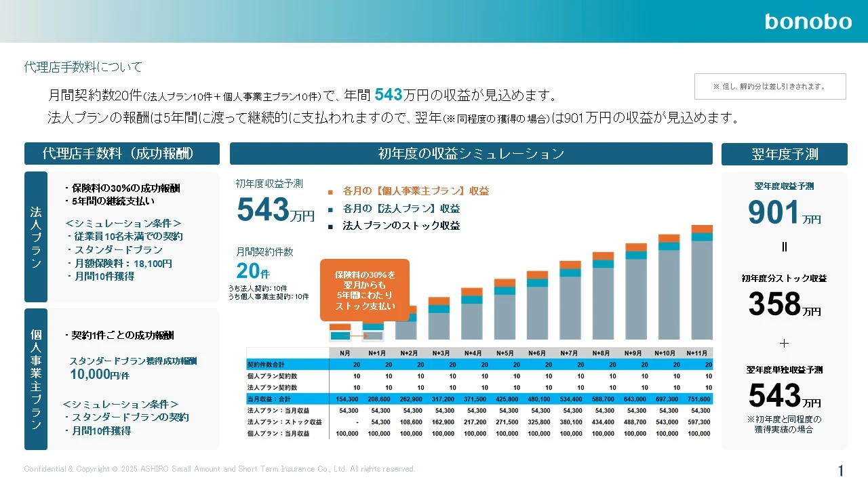Select the 翌年度予測 header
The height and width of the screenshot is (488, 868).
pyautogui.click(x=784, y=155)
